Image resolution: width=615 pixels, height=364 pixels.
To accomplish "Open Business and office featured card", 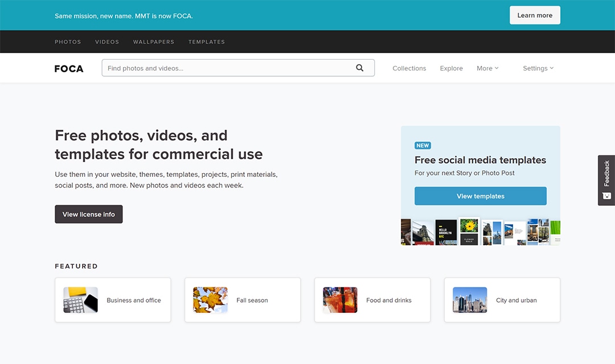I will [113, 300].
